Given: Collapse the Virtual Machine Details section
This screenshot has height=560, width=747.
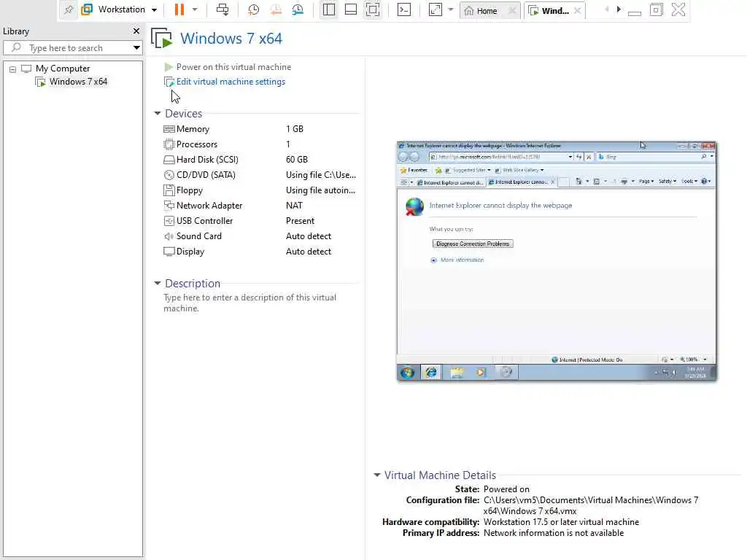Looking at the screenshot, I should point(377,475).
